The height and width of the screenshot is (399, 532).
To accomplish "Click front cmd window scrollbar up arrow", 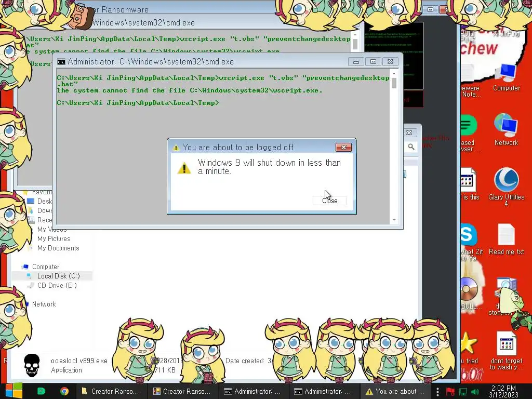I will [394, 73].
